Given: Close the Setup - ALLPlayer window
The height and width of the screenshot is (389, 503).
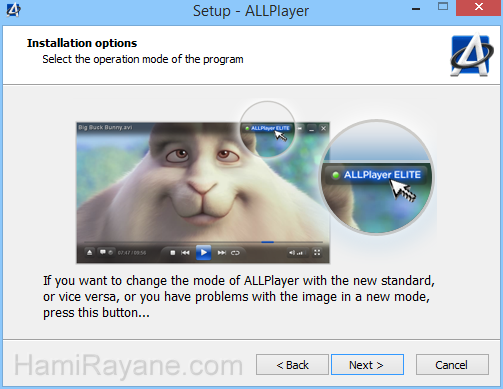Looking at the screenshot, I should pos(479,7).
